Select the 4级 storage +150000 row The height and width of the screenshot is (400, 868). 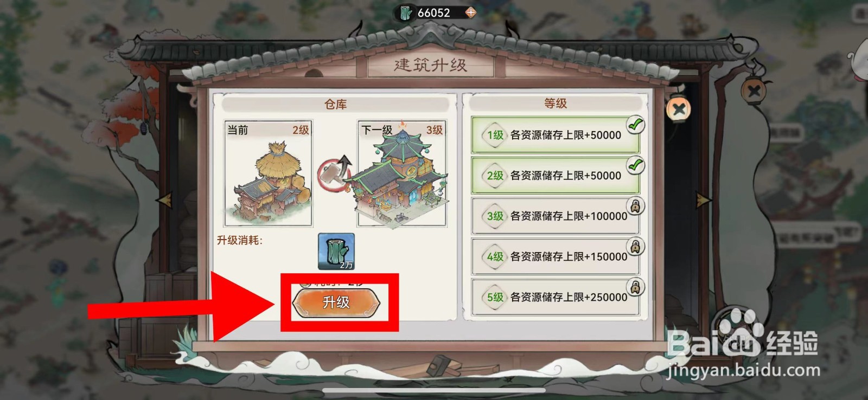tap(556, 256)
